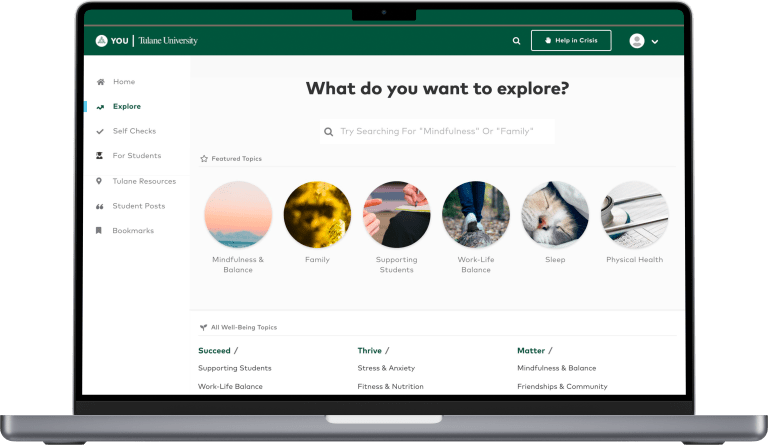Select Explore in sidebar
Screen dimensions: 768x445
127,106
